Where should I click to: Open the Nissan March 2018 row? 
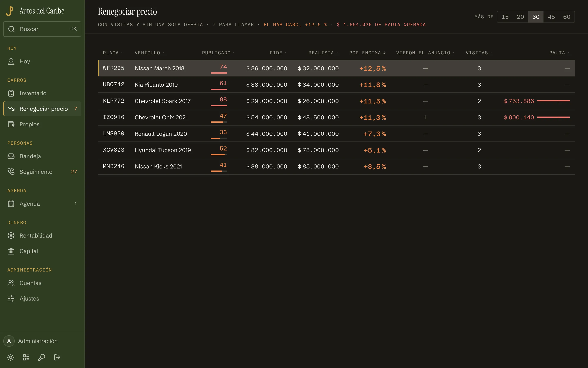point(336,68)
